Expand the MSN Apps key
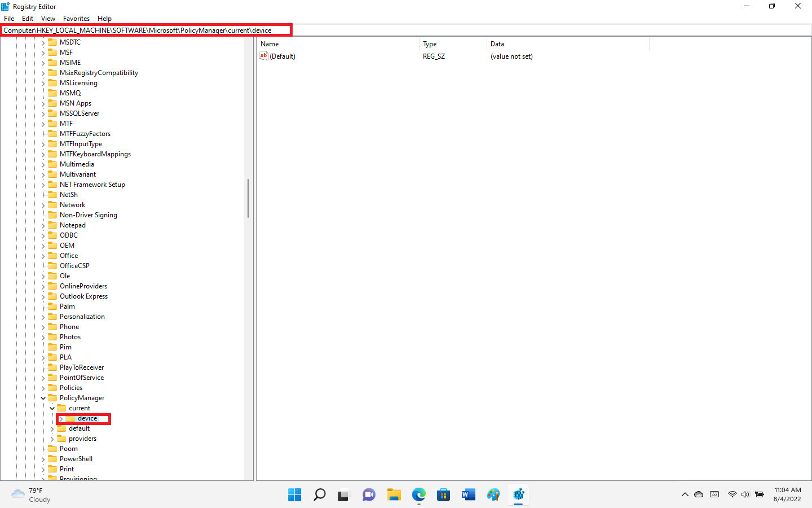This screenshot has height=508, width=812. pos(43,103)
